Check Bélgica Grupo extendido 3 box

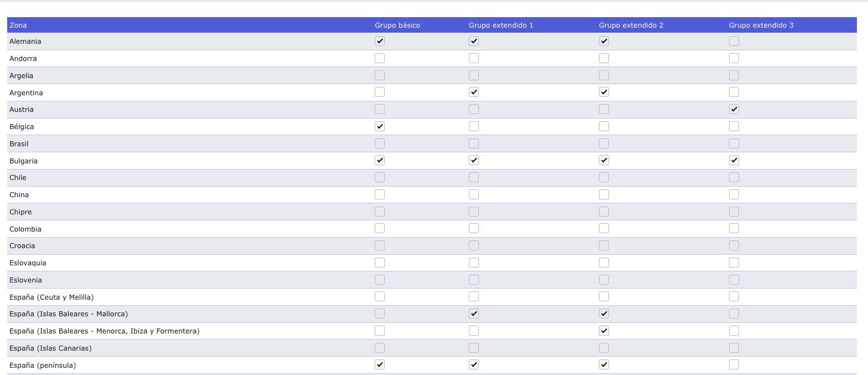coord(734,126)
